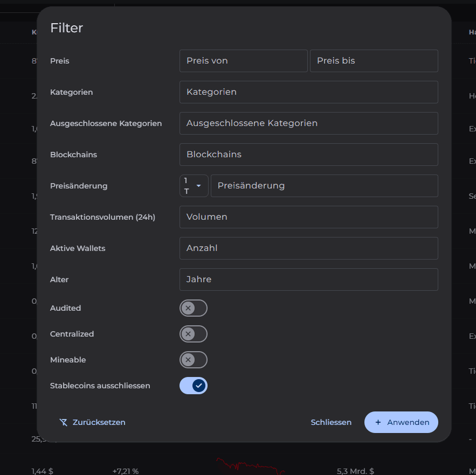The height and width of the screenshot is (475, 476).
Task: Open the Blockchains selection field
Action: 308,155
